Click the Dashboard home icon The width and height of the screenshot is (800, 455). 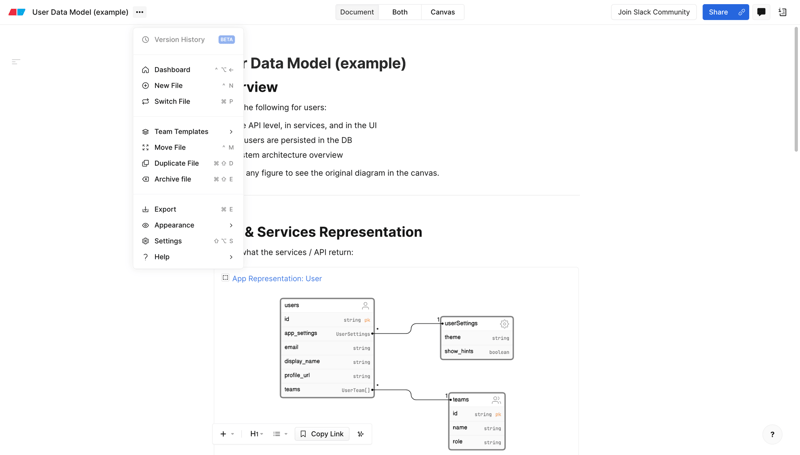(x=145, y=69)
